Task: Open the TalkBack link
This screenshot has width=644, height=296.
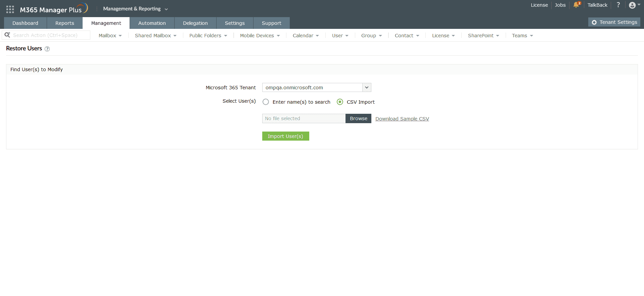Action: (597, 5)
